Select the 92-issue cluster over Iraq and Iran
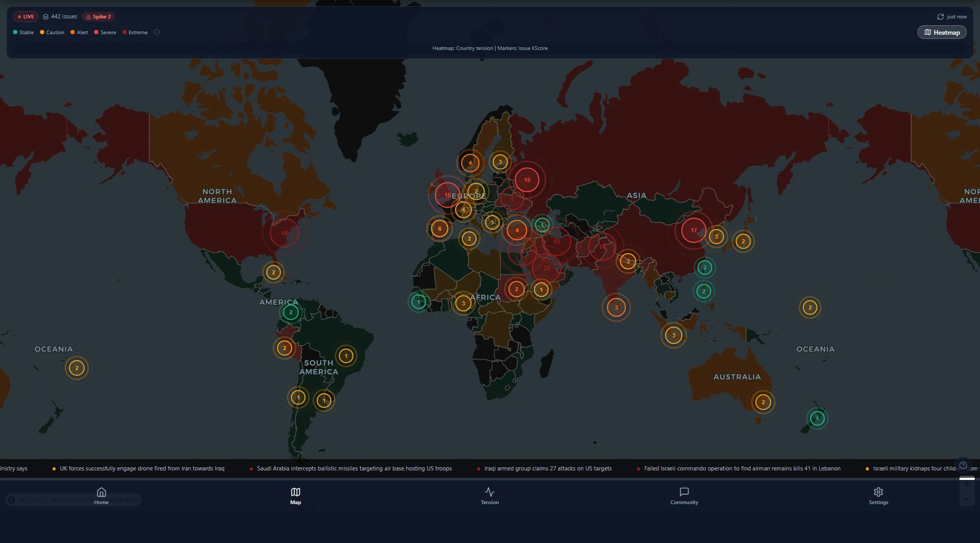Viewport: 980px width, 543px height. [x=557, y=241]
